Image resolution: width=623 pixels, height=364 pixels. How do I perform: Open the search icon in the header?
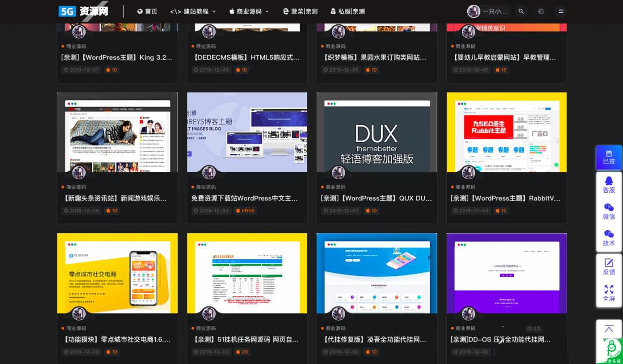pyautogui.click(x=521, y=11)
